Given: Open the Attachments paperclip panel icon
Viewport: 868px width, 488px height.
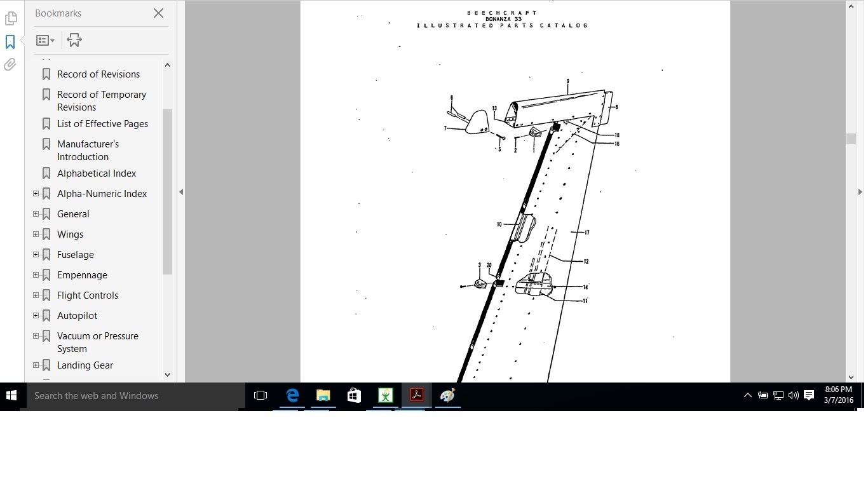Looking at the screenshot, I should point(10,65).
